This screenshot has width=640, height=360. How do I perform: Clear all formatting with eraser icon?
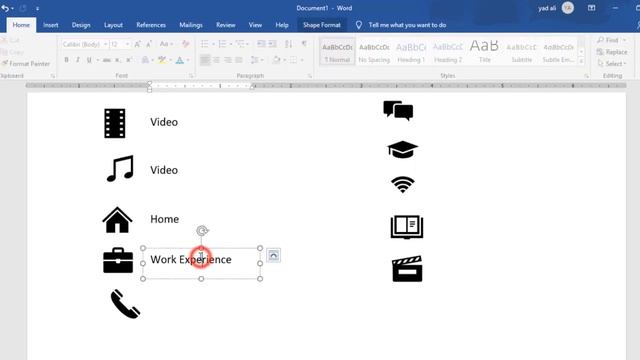pyautogui.click(x=185, y=44)
